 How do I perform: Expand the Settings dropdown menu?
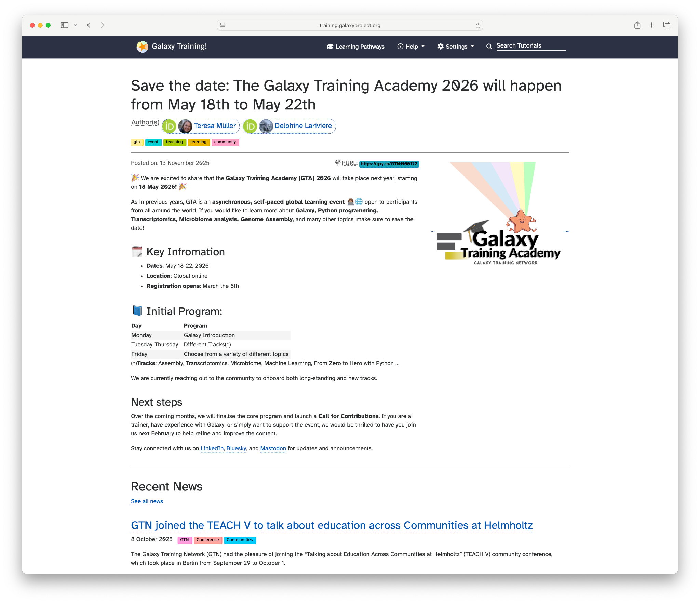(456, 47)
